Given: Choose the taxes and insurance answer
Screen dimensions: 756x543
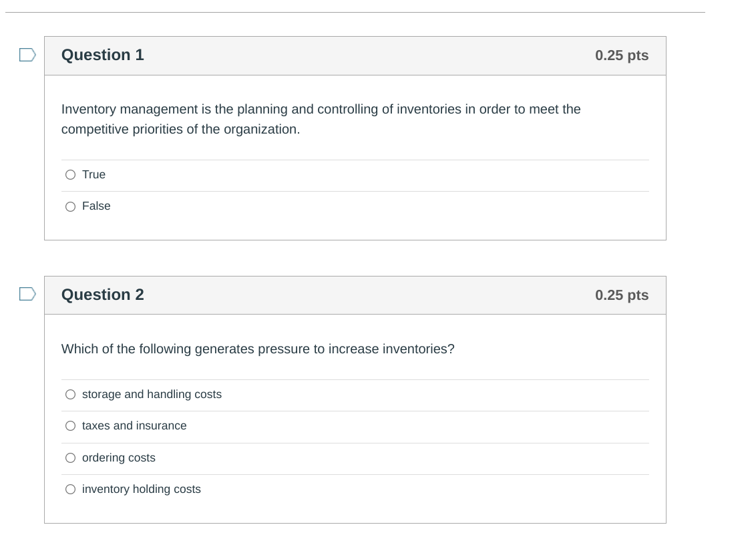Looking at the screenshot, I should click(x=70, y=425).
